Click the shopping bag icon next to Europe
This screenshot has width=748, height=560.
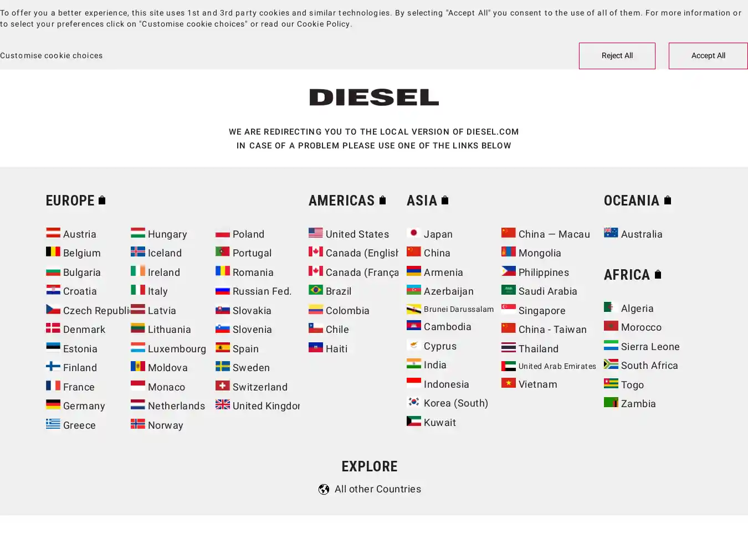coord(102,200)
